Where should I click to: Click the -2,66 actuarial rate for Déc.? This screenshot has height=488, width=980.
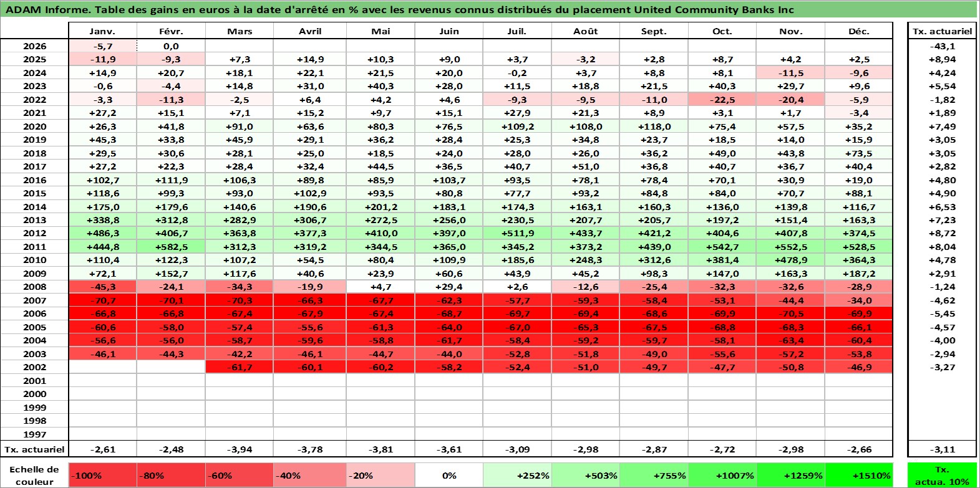tap(859, 449)
